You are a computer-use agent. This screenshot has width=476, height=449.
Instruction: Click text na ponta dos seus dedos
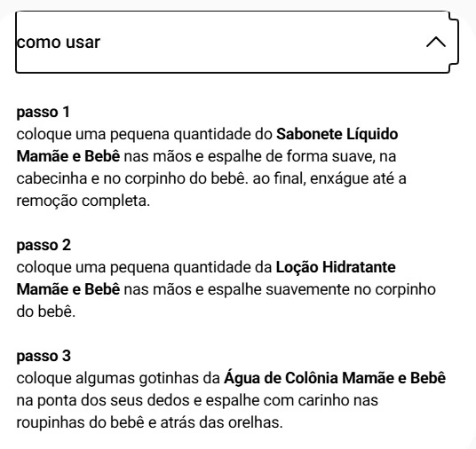[x=103, y=400]
